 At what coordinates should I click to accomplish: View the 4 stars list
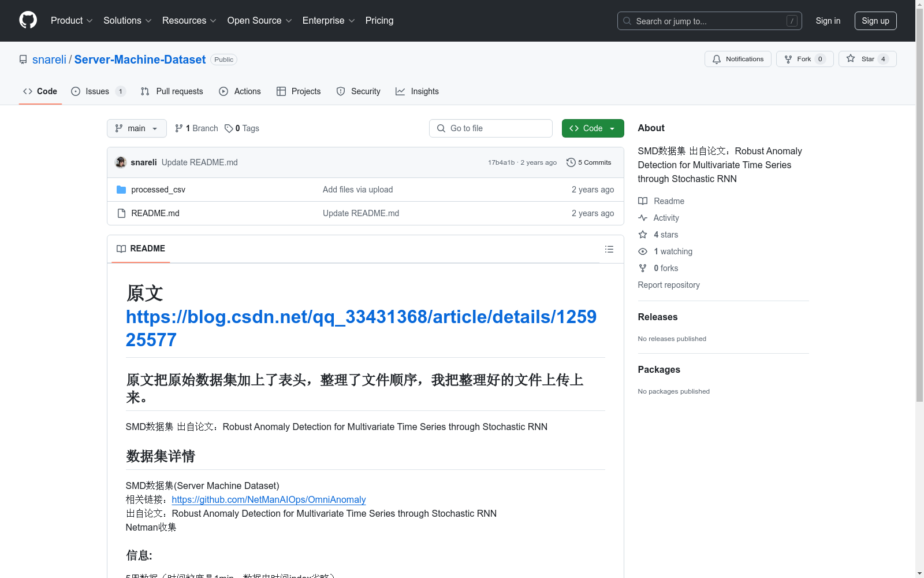coord(658,235)
